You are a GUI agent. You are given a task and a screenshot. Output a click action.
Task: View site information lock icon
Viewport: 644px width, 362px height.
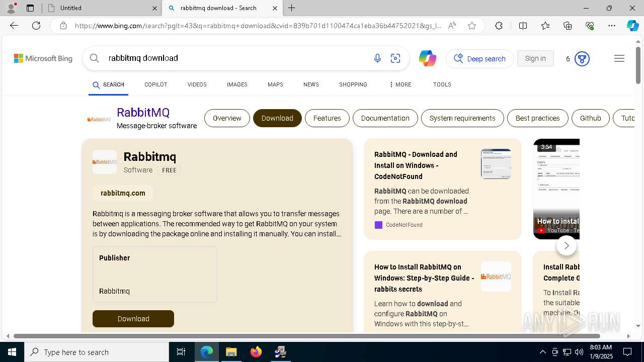coord(63,26)
